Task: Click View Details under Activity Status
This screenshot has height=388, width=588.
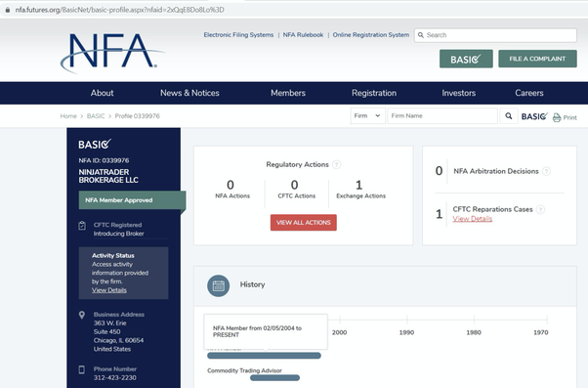Action: coord(109,290)
